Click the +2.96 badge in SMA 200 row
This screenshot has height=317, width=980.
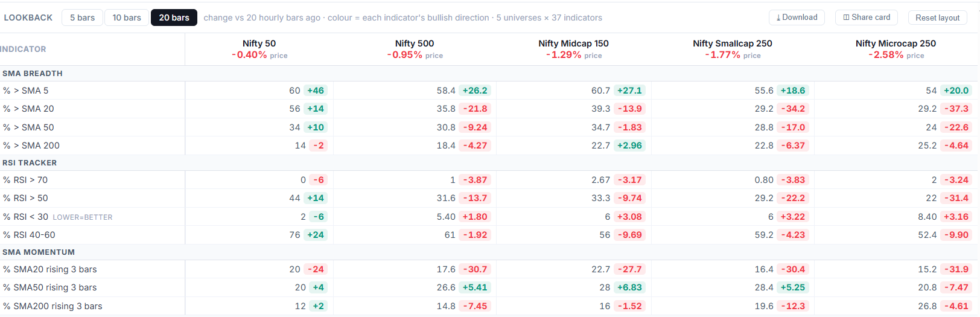point(630,146)
